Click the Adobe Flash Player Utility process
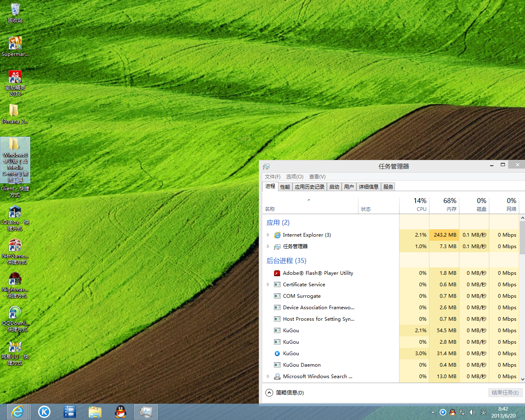 tap(317, 273)
